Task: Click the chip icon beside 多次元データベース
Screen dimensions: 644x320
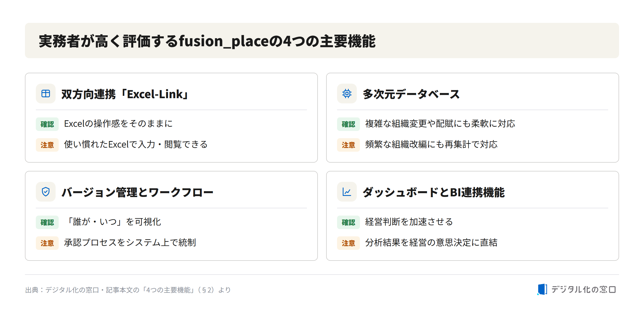Action: pyautogui.click(x=347, y=94)
